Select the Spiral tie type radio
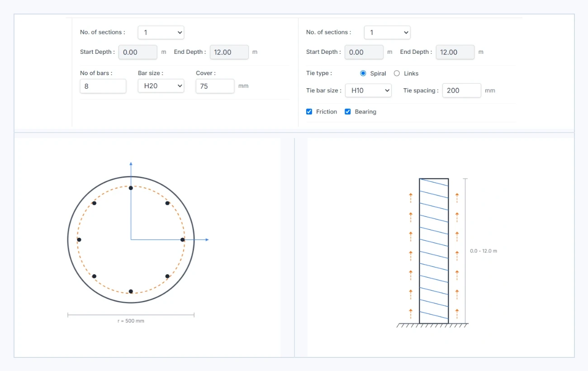Screen dimensions: 588x371 click(x=363, y=73)
